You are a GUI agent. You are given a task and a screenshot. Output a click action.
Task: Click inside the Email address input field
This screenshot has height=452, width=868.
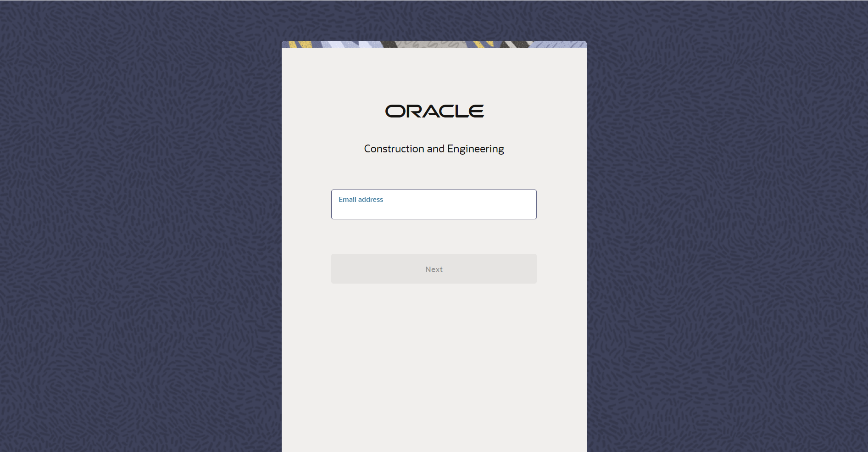(x=434, y=210)
